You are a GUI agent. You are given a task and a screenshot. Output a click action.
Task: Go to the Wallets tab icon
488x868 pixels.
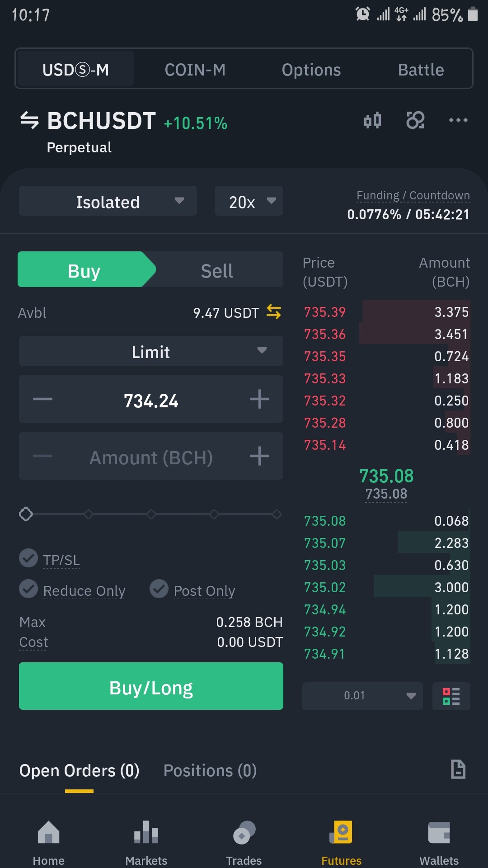click(439, 833)
